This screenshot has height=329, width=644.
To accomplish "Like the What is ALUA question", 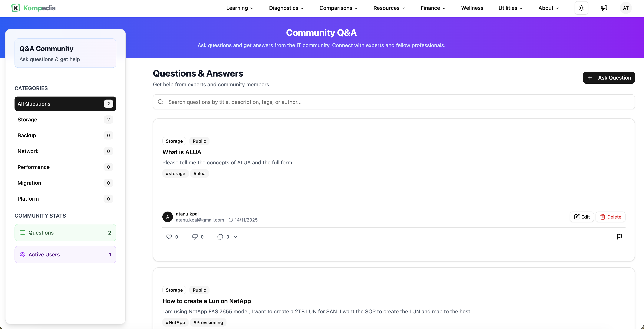I will [169, 237].
